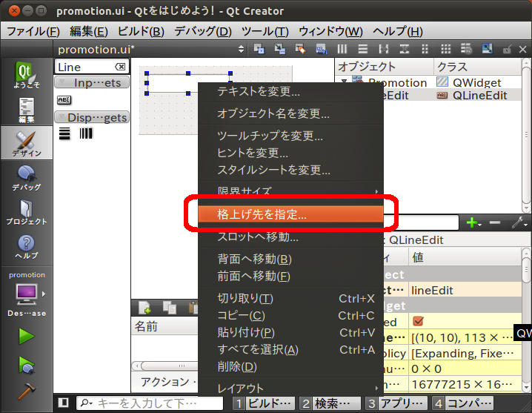Collapse the Inp…ets widget category

click(92, 83)
